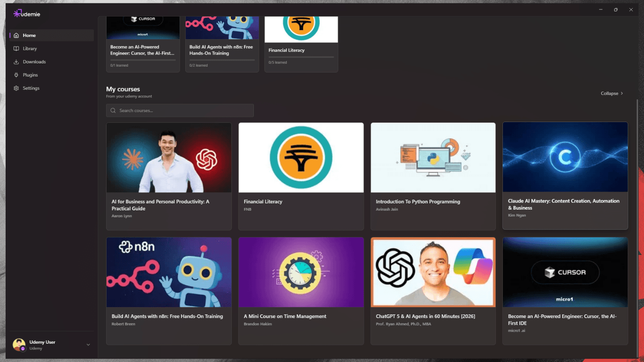Screen dimensions: 644x362
Task: Click the Settings gear icon
Action: [x=16, y=88]
